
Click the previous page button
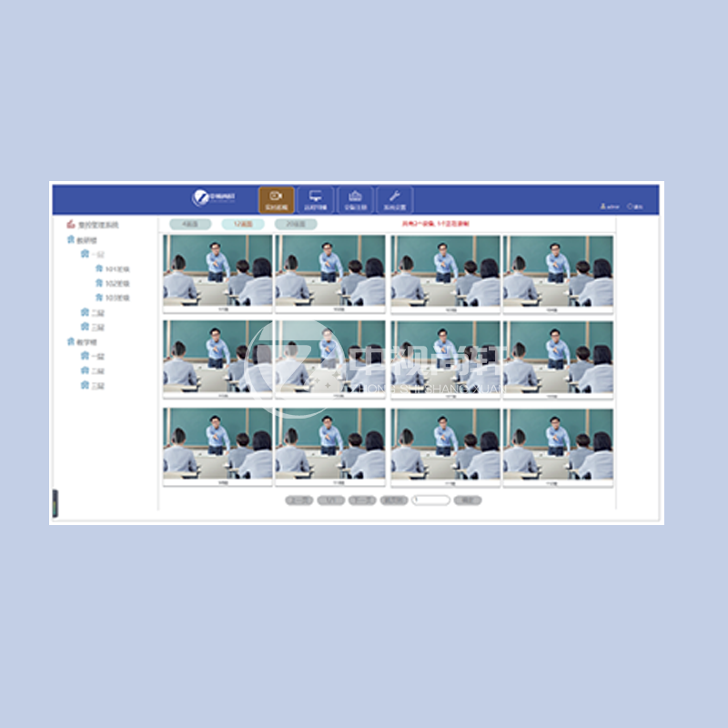coord(298,500)
